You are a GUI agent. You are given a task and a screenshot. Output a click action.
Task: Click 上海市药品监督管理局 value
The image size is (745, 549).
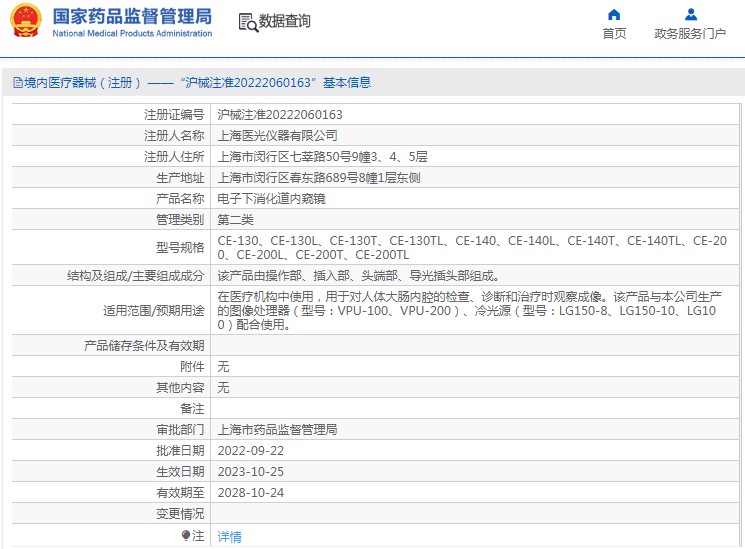[277, 430]
